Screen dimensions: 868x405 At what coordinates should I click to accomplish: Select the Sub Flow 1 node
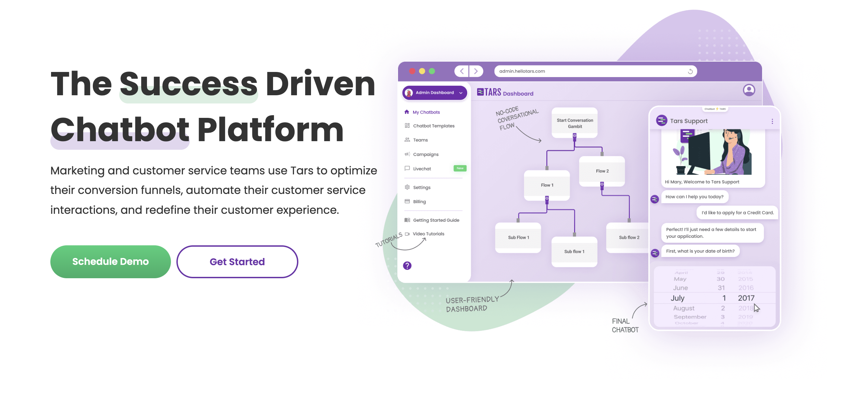point(518,237)
